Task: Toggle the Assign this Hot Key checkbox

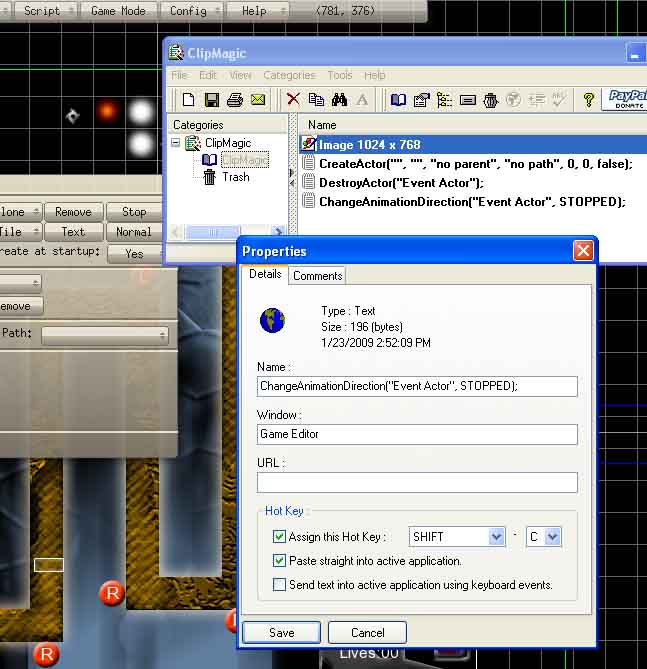Action: pos(279,536)
